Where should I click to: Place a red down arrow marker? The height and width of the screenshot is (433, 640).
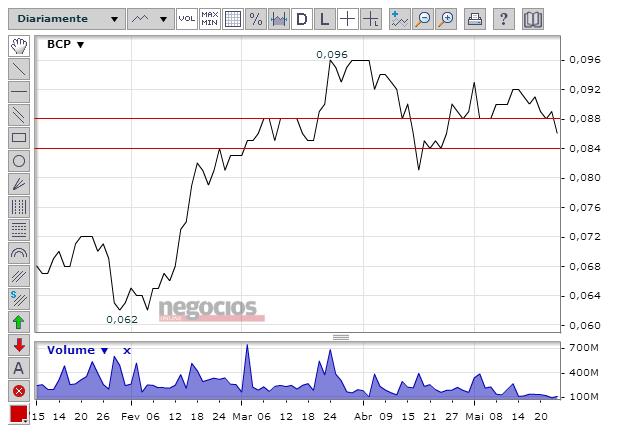19,345
